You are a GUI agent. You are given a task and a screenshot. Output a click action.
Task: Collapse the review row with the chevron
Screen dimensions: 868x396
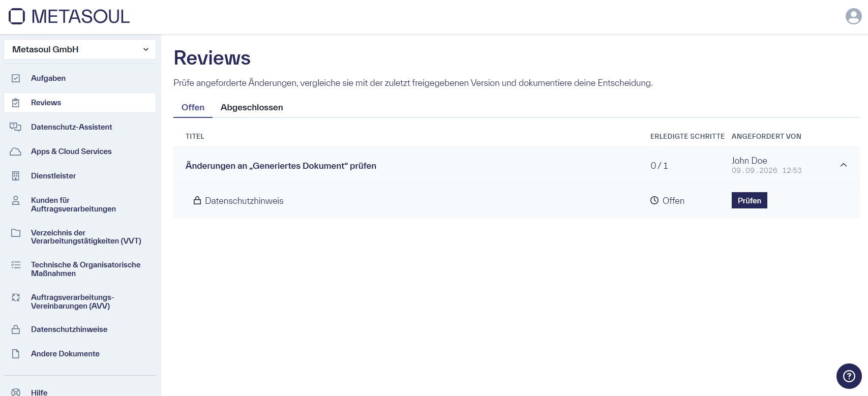[x=844, y=165]
